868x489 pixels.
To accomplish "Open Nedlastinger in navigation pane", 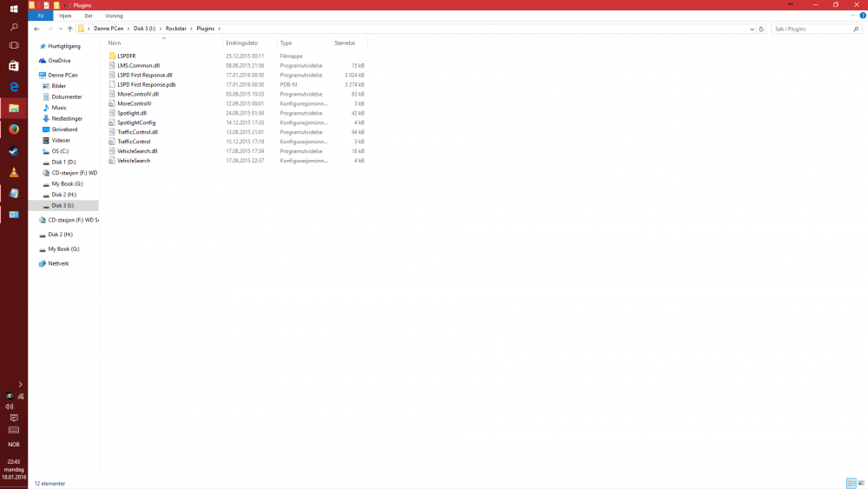I will pyautogui.click(x=67, y=118).
